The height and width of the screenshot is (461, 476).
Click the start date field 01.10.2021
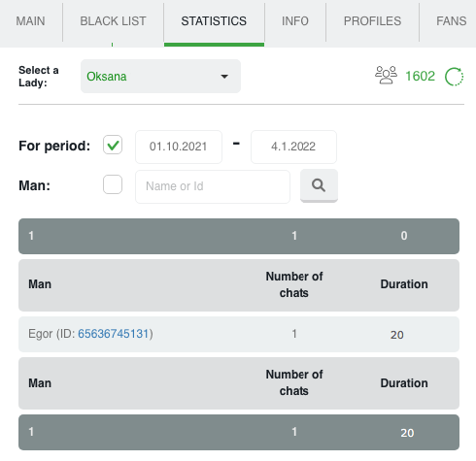179,147
